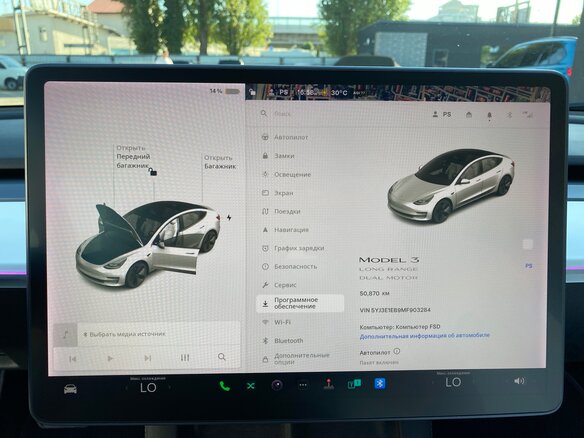Tap the PS driver profile on map bar
The image size is (584, 438).
pyautogui.click(x=279, y=92)
